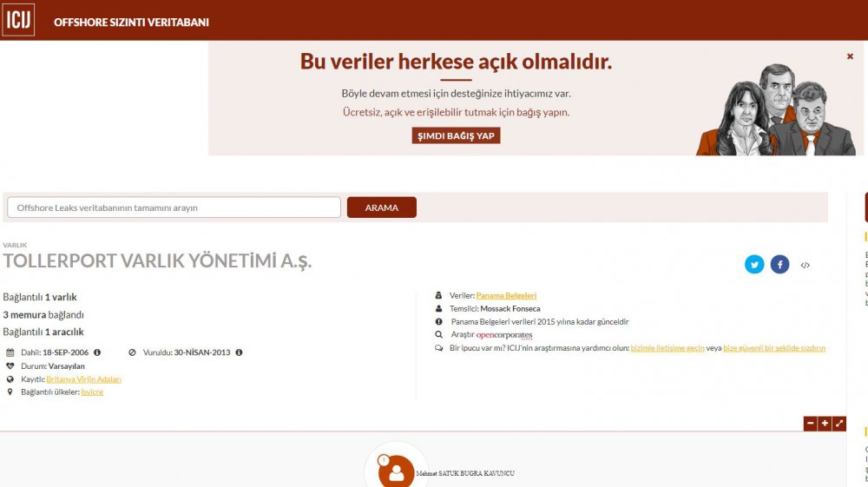Open the İsviçre country link
Viewport: 868px width, 487px height.
click(x=92, y=392)
